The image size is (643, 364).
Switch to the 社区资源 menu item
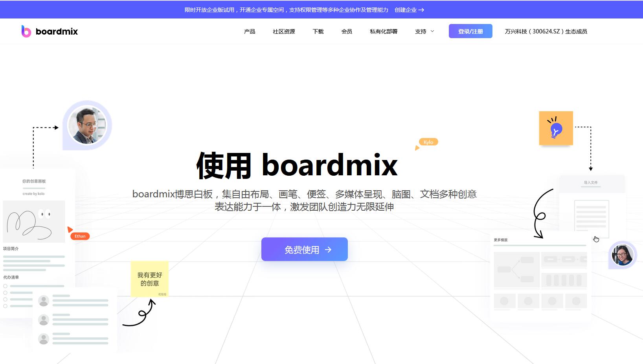284,31
